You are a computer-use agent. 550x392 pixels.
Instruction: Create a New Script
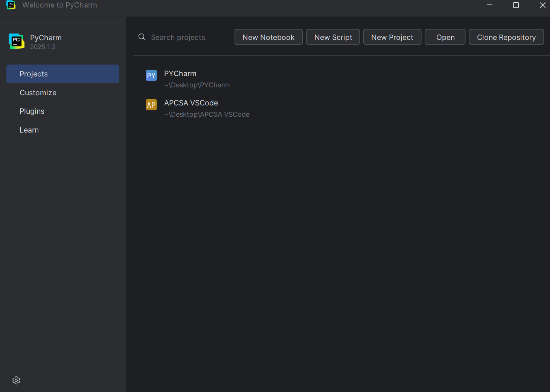tap(333, 37)
